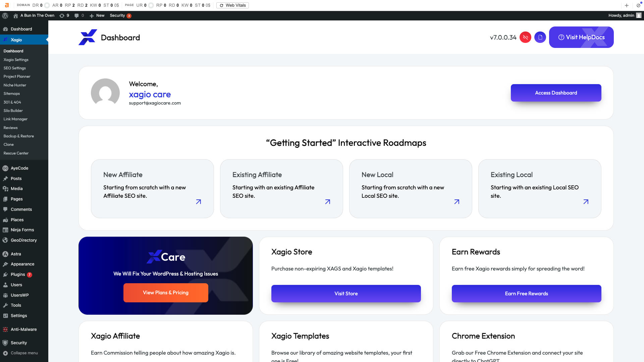Open the New Affiliate roadmap arrow
This screenshot has width=644, height=362.
tap(199, 202)
